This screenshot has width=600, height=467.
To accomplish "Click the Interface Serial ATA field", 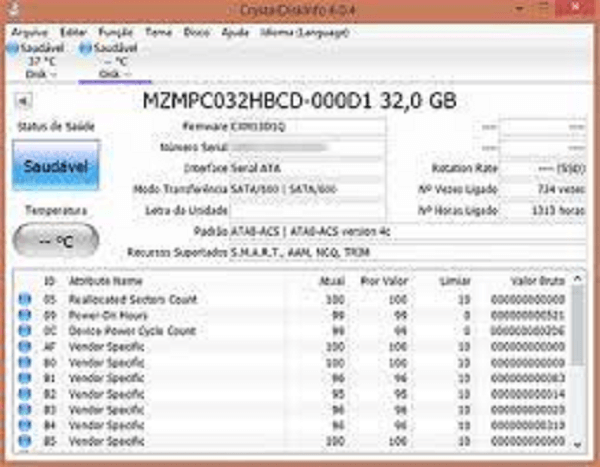I will click(307, 168).
